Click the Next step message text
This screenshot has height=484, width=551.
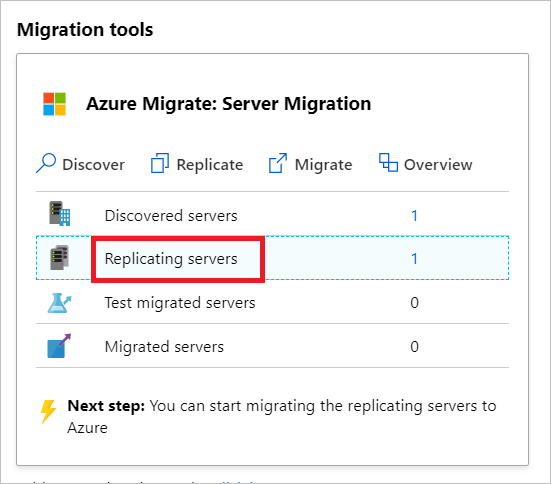pyautogui.click(x=282, y=417)
